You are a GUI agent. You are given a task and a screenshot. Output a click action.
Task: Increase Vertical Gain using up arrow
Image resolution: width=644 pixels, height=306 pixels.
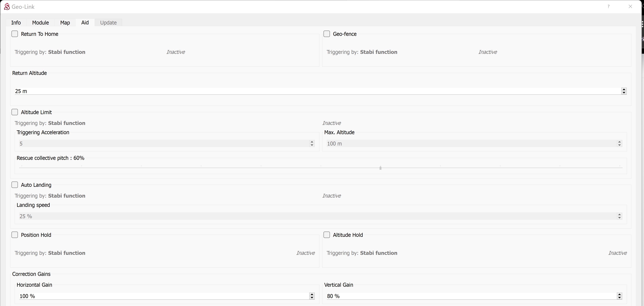[x=619, y=294]
